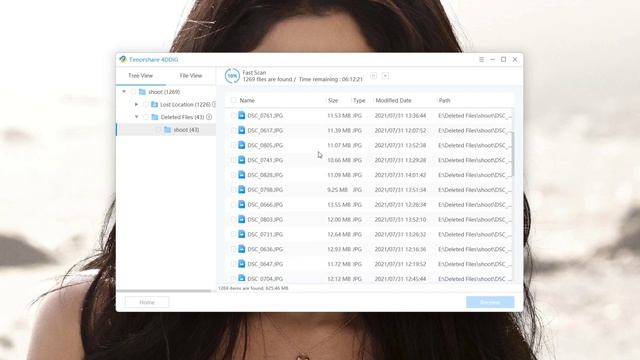Check the box for DSC_0617.JPG
640x360 pixels.
click(233, 130)
